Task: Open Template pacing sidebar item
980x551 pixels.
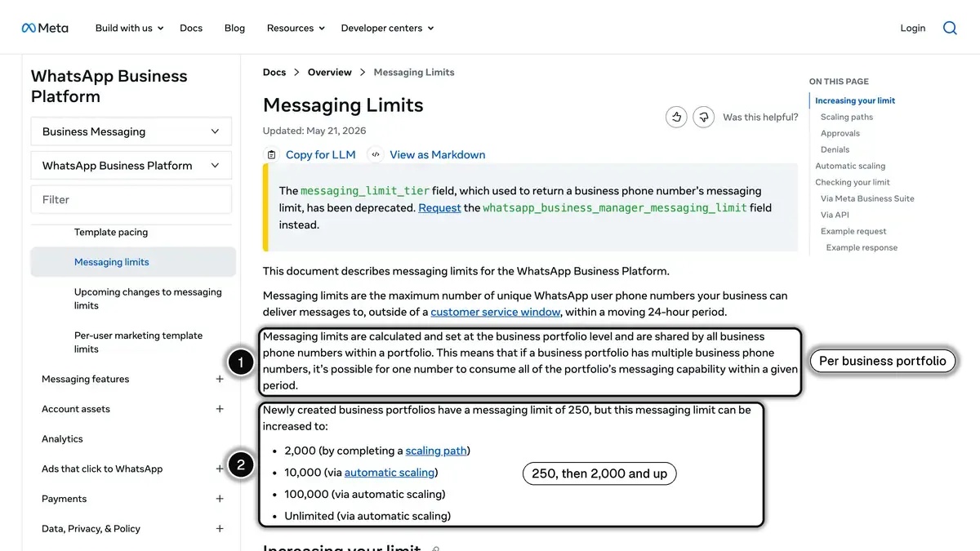Action: pyautogui.click(x=111, y=232)
